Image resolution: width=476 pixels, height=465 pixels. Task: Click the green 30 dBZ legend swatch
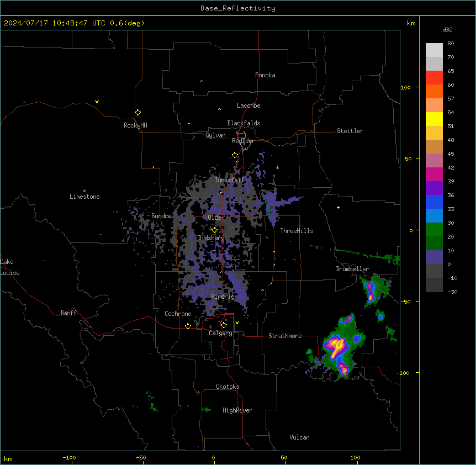click(434, 230)
